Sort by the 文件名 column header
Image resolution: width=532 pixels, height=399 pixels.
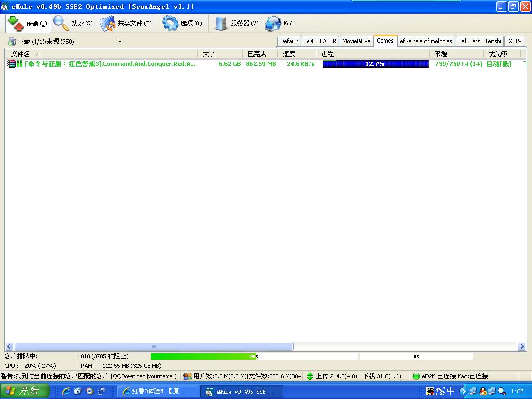coord(101,54)
